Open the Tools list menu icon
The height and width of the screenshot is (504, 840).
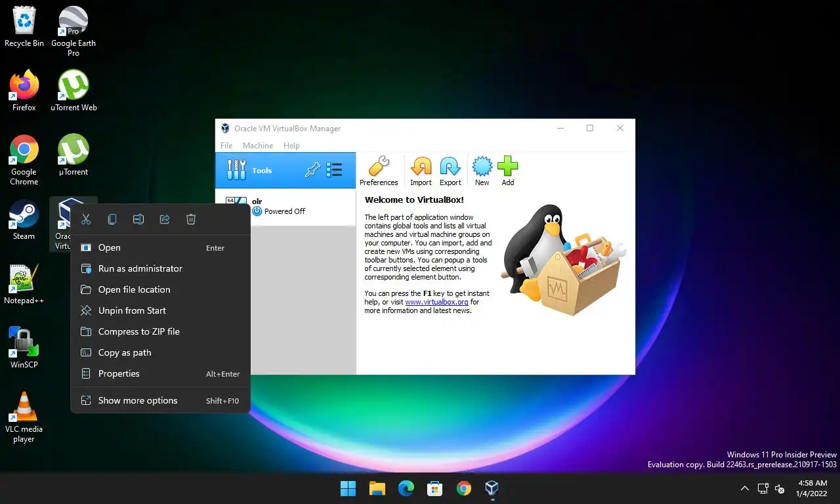(334, 170)
